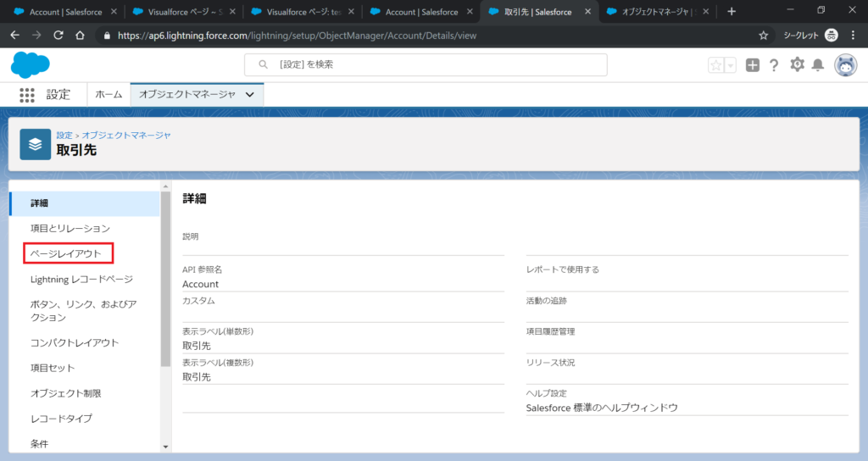
Task: Bookmark this page with the star icon
Action: 763,36
